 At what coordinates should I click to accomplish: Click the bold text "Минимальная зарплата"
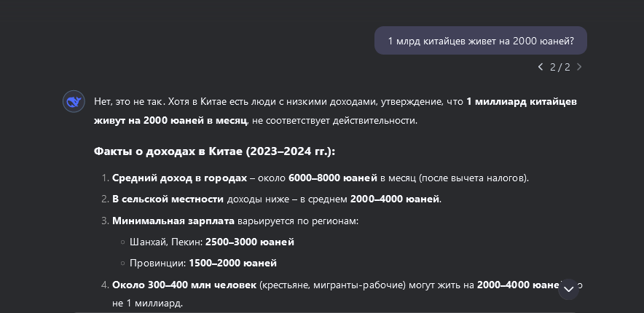pyautogui.click(x=173, y=221)
